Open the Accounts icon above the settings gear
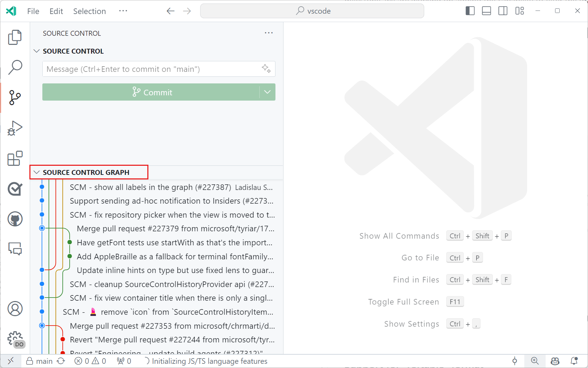Image resolution: width=588 pixels, height=368 pixels. (x=15, y=309)
